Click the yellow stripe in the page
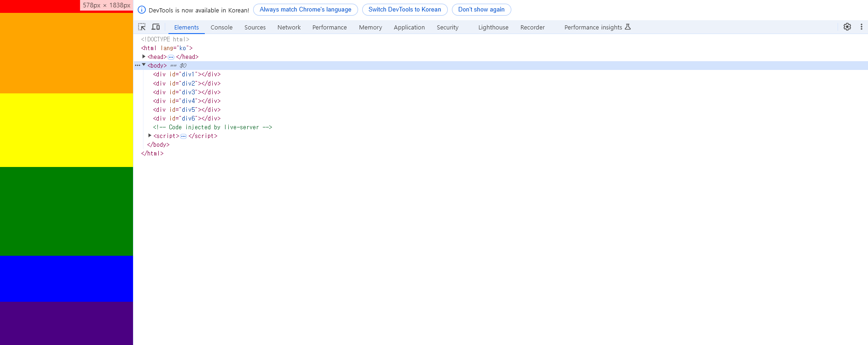Screen dimensions: 868x345 (66, 130)
